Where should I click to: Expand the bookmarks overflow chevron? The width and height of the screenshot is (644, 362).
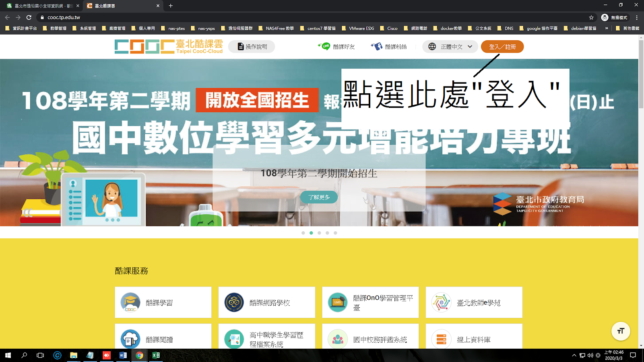pos(607,28)
